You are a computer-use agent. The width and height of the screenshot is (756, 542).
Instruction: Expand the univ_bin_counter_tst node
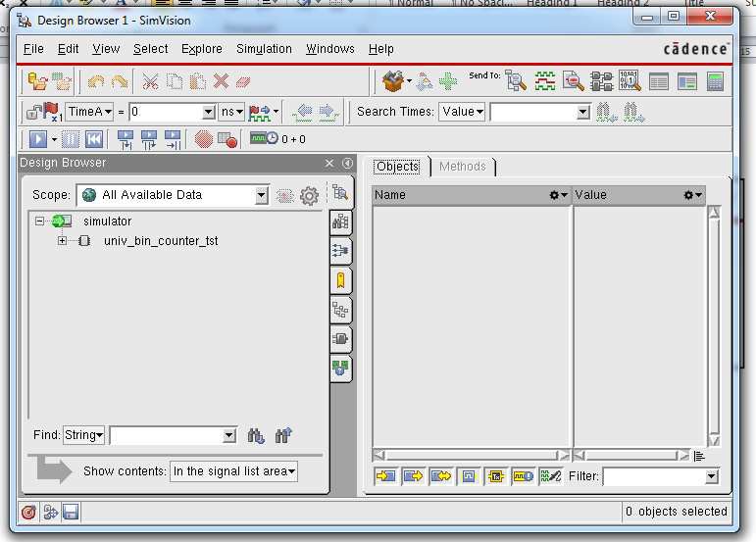coord(62,240)
